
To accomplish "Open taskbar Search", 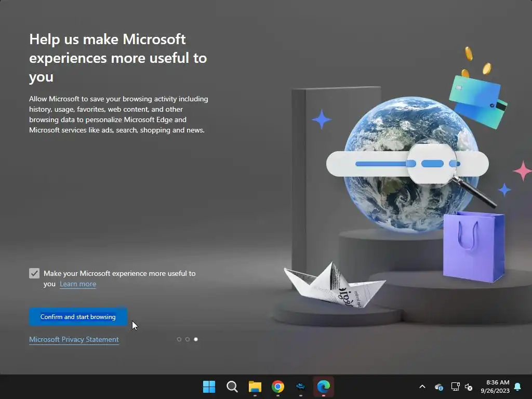I will 232,387.
